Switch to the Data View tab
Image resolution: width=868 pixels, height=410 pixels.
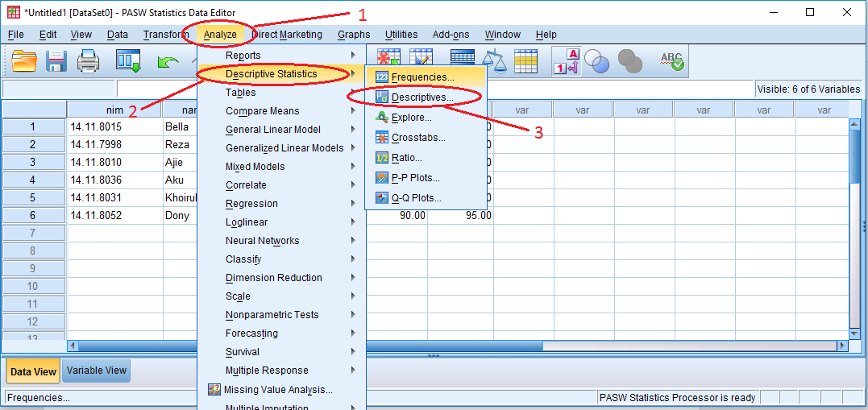point(33,372)
